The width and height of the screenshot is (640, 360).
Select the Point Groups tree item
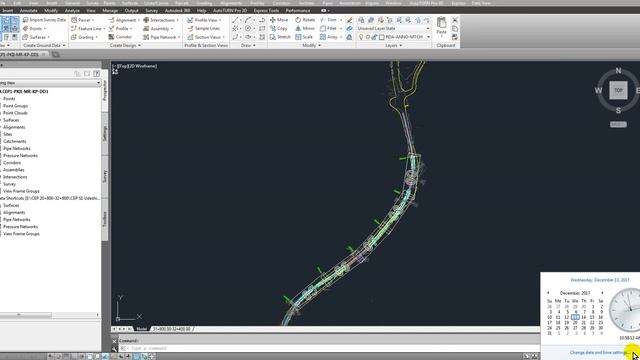coord(16,106)
